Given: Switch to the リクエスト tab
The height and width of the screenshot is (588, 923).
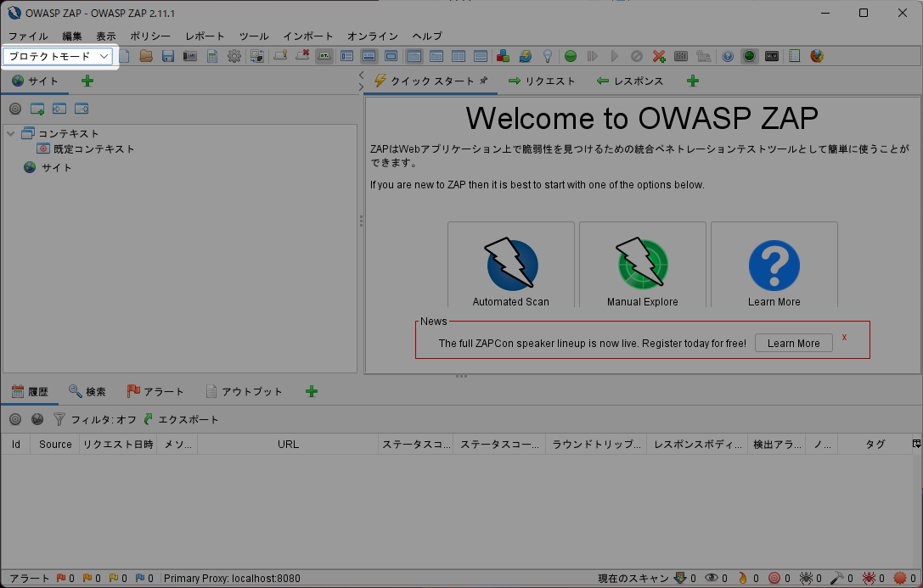Looking at the screenshot, I should click(542, 81).
